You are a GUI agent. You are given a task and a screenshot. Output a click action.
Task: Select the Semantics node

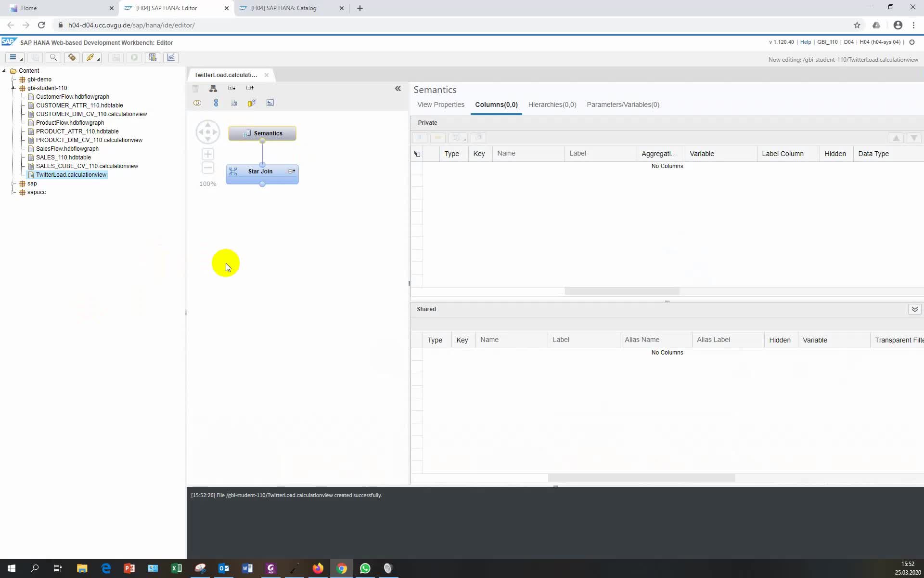pos(262,133)
